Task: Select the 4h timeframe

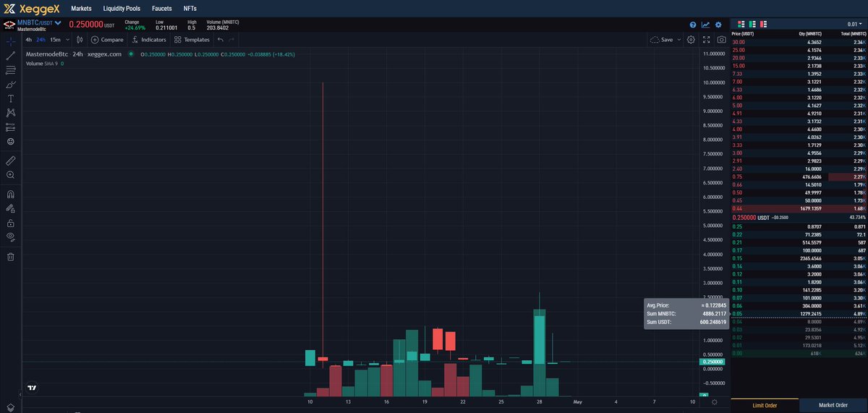Action: click(28, 40)
